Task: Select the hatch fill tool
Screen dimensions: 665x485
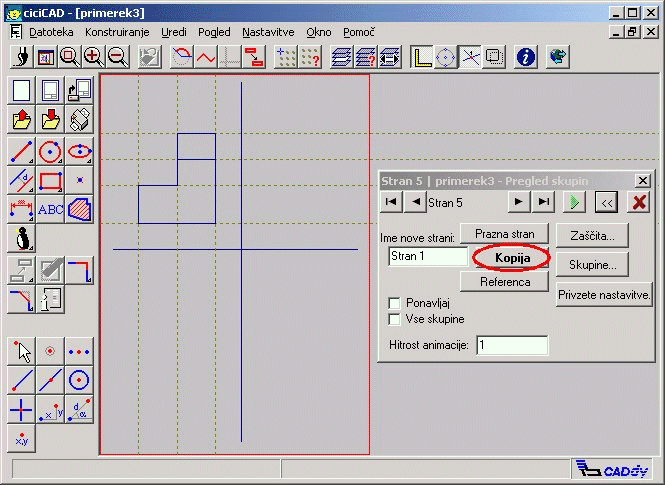Action: [79, 209]
